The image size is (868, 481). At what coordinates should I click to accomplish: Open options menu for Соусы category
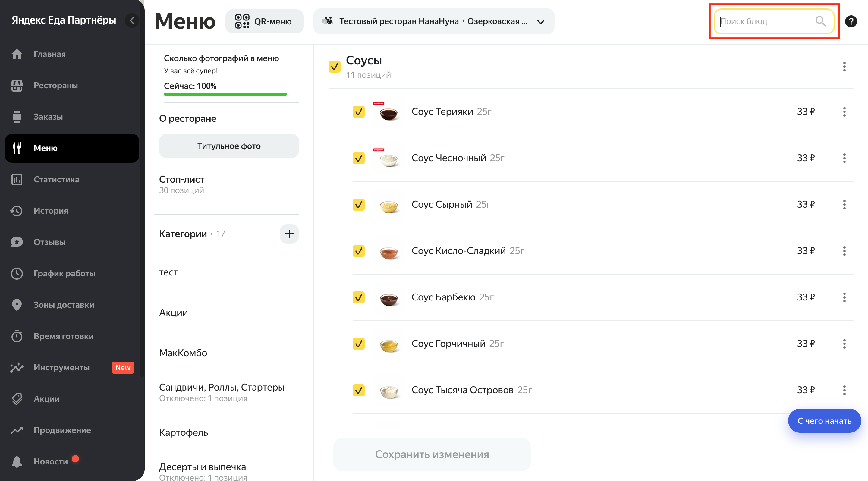tap(844, 67)
